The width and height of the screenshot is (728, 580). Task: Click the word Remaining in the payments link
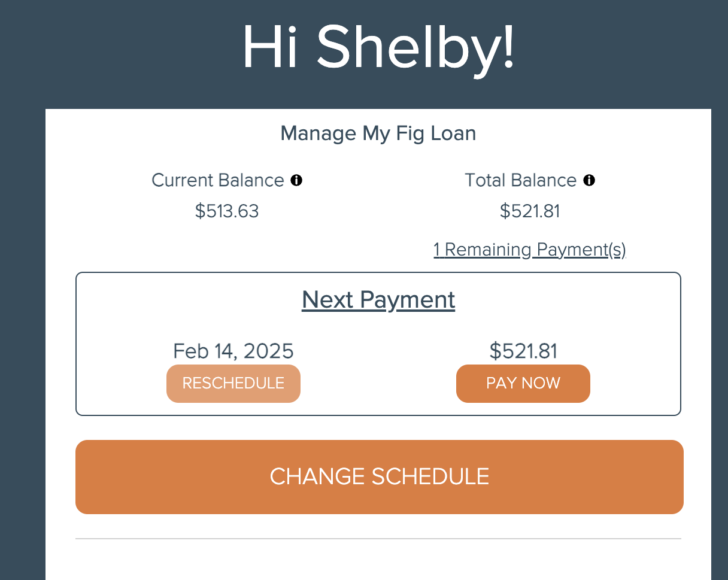(x=488, y=250)
